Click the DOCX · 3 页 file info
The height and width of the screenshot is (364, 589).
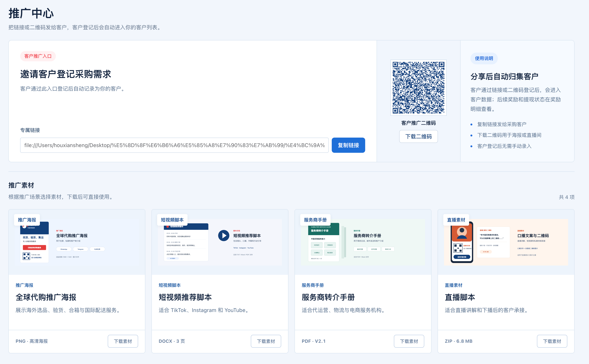tap(172, 341)
